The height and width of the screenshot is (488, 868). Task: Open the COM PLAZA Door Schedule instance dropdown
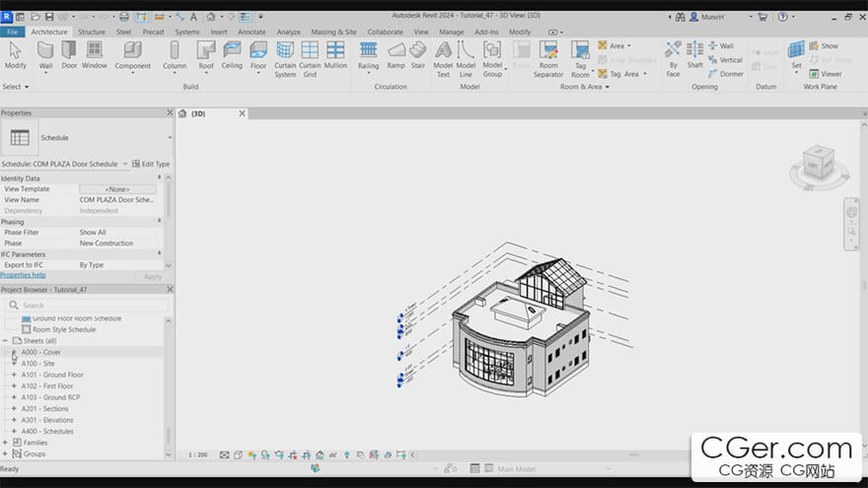pyautogui.click(x=125, y=164)
